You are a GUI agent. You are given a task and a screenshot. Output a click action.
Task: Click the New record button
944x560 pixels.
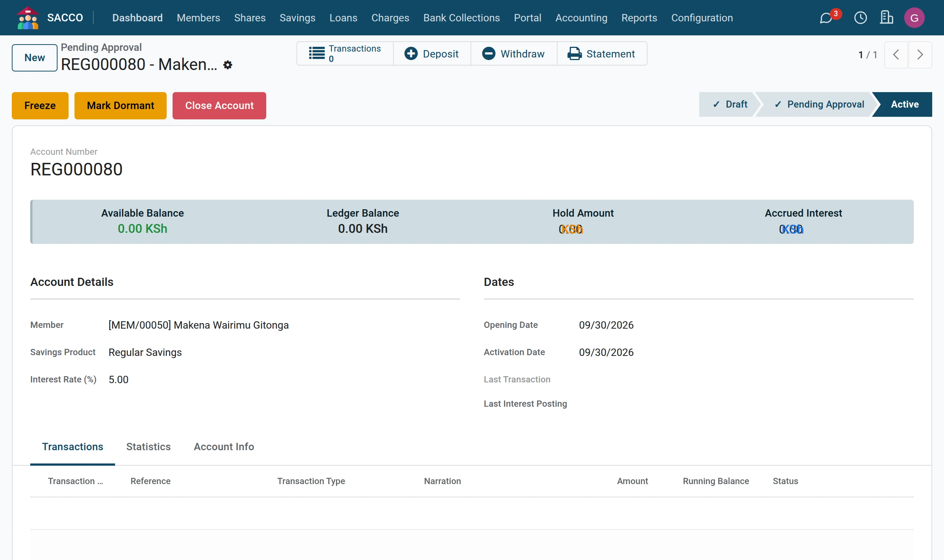pyautogui.click(x=34, y=57)
